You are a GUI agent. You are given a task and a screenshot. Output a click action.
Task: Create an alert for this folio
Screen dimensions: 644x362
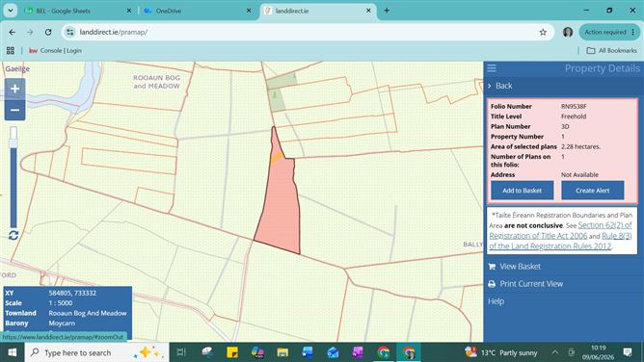click(x=592, y=191)
